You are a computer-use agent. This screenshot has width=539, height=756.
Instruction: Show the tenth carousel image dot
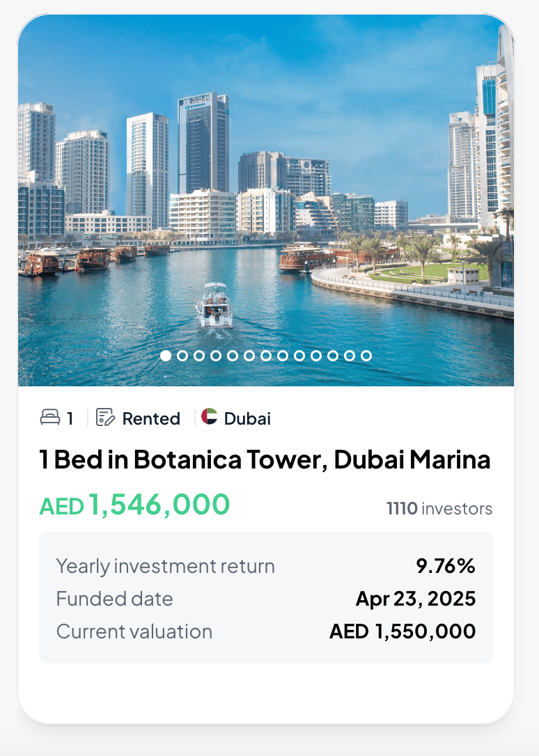tap(316, 356)
